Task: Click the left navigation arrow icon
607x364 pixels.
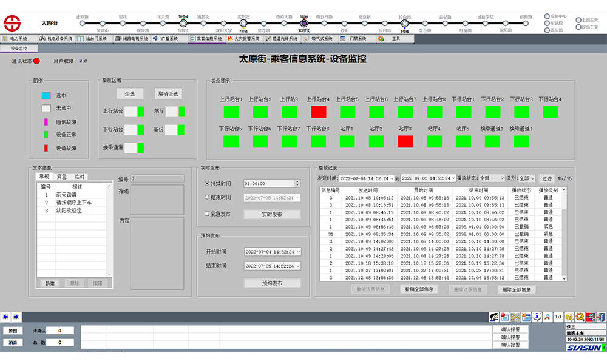Action: pyautogui.click(x=5, y=317)
